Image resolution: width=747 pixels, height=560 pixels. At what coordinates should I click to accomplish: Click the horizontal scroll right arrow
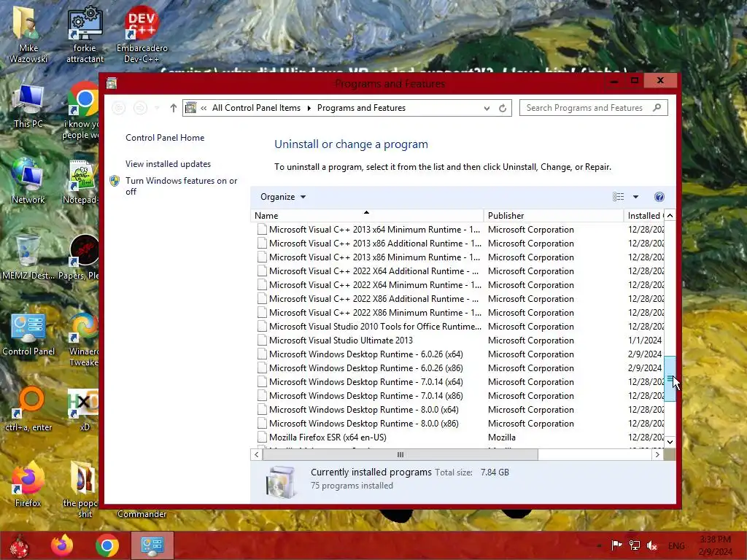(x=657, y=455)
